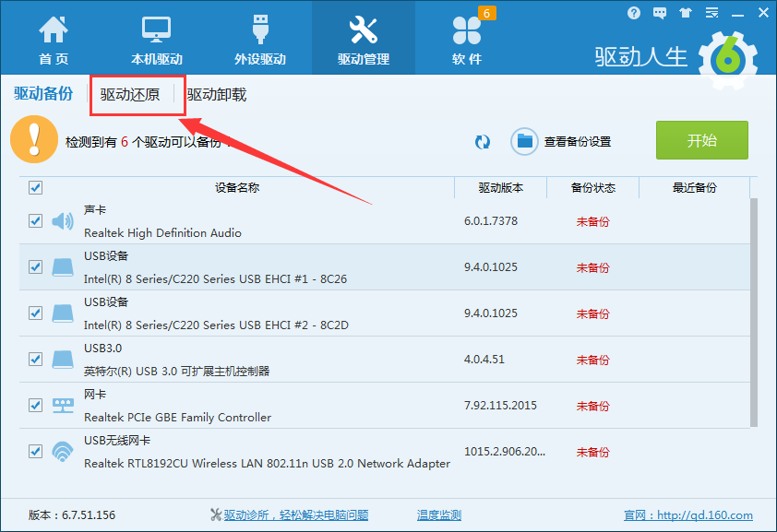The height and width of the screenshot is (532, 777).
Task: Click version 7.92.115.2015 cell
Action: (x=500, y=406)
